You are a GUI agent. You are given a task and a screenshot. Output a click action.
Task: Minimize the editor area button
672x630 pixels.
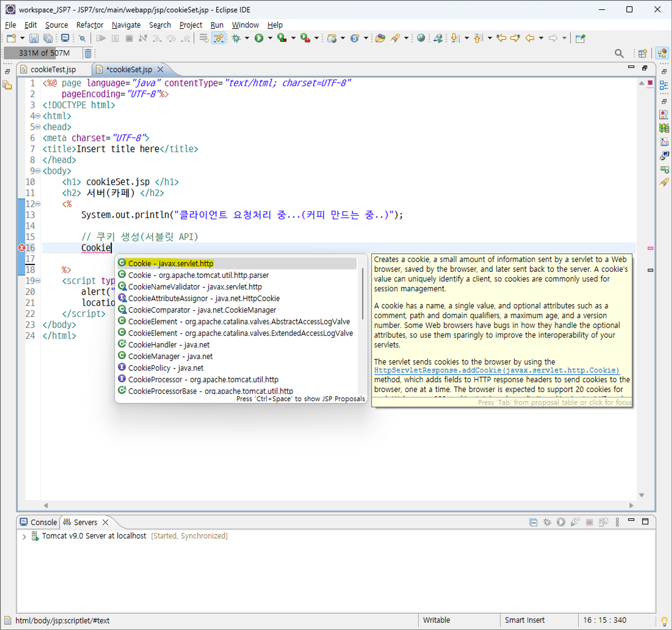point(631,67)
